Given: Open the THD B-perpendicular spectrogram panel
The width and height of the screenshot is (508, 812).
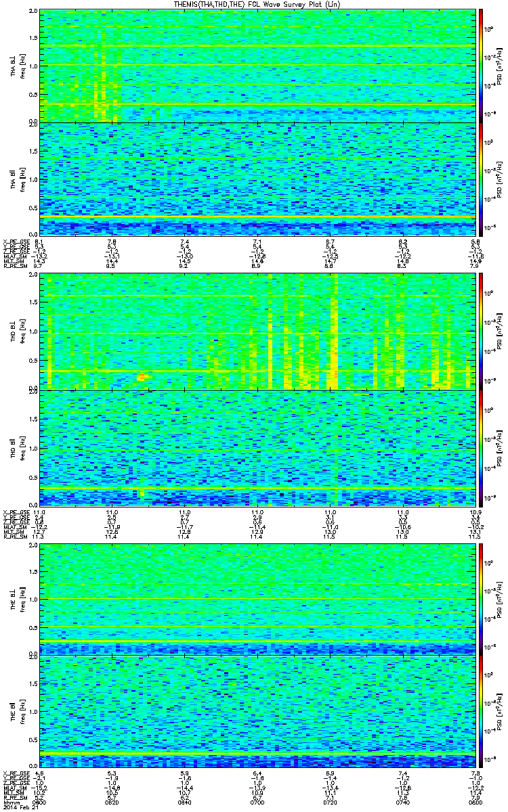Looking at the screenshot, I should coord(257,332).
